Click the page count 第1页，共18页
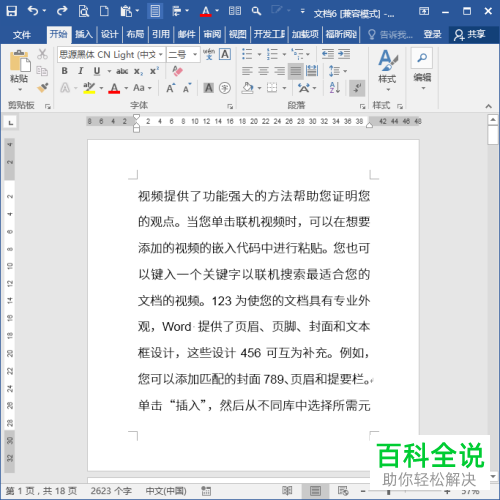 click(x=41, y=491)
